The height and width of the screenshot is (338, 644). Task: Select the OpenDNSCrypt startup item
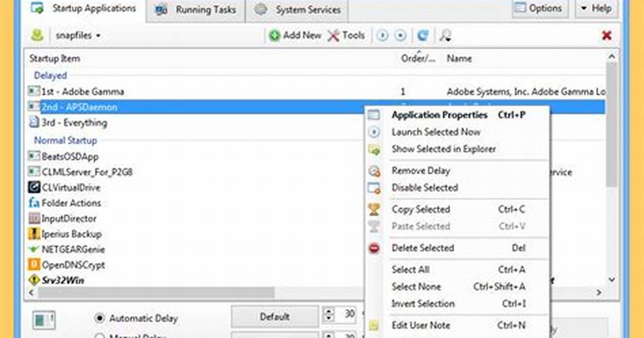point(73,265)
